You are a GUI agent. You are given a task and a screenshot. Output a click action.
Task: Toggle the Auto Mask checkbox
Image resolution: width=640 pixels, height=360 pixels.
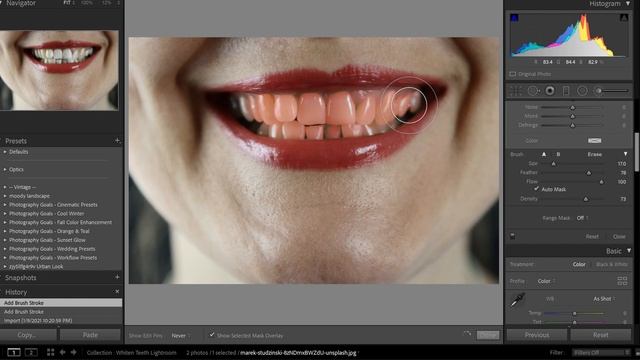pos(536,189)
